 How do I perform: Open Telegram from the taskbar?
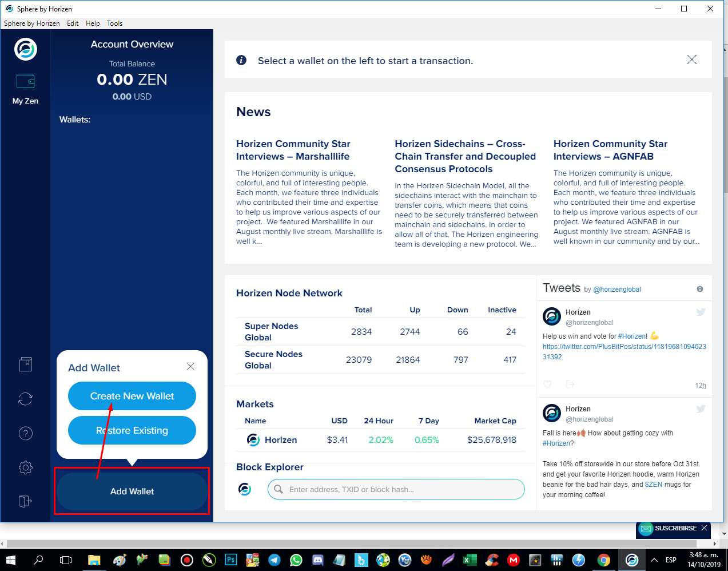pyautogui.click(x=275, y=560)
